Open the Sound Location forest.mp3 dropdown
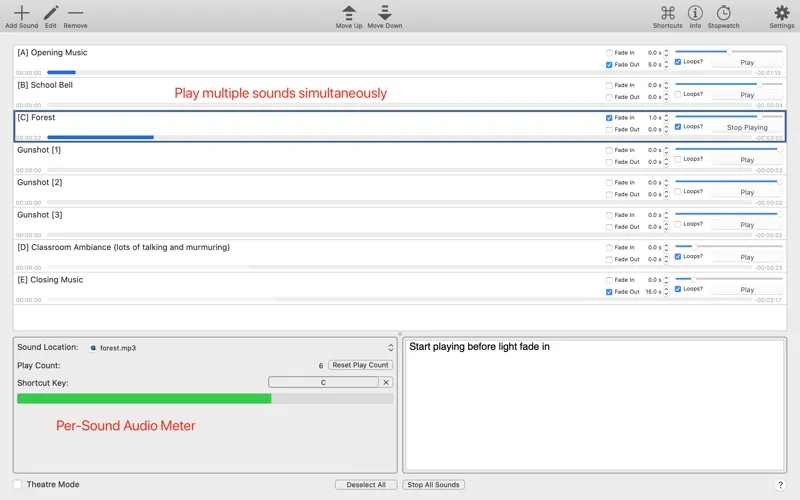The width and height of the screenshot is (800, 500). (x=240, y=348)
